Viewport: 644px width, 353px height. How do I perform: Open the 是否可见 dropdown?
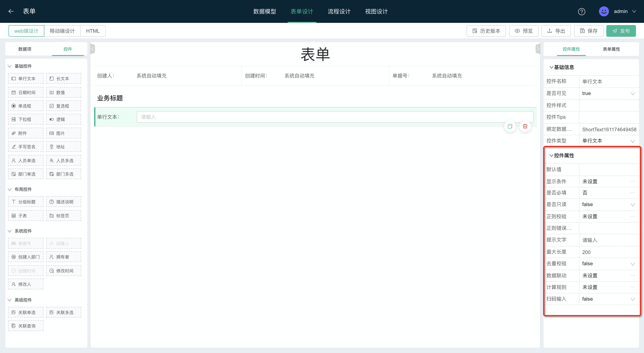[x=609, y=93]
